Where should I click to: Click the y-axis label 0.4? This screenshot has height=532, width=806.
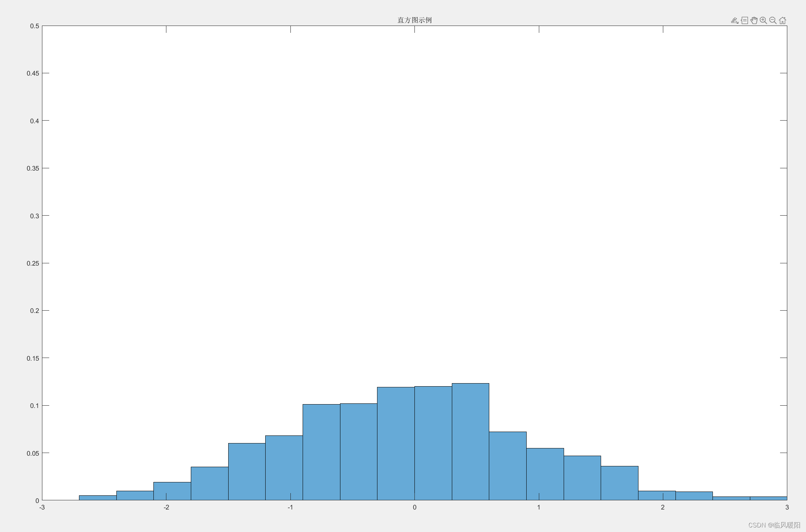click(x=34, y=121)
